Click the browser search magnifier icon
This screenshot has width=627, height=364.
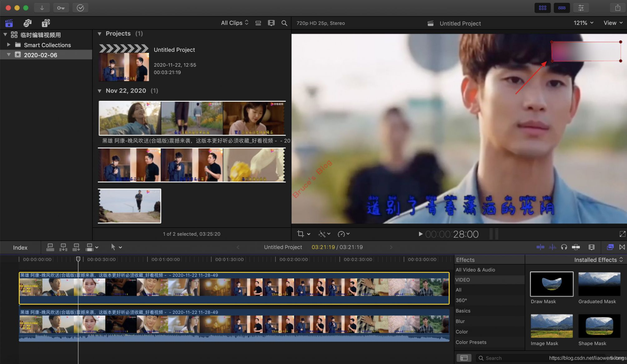[284, 23]
